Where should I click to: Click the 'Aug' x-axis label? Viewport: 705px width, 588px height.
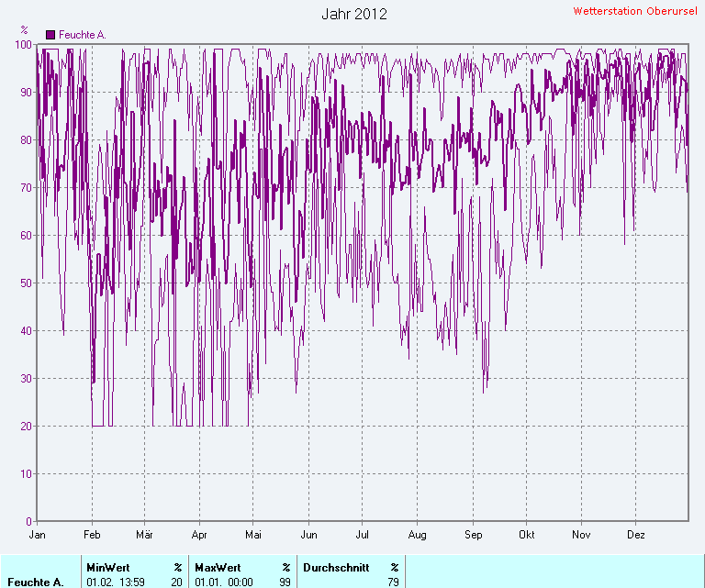tap(418, 535)
